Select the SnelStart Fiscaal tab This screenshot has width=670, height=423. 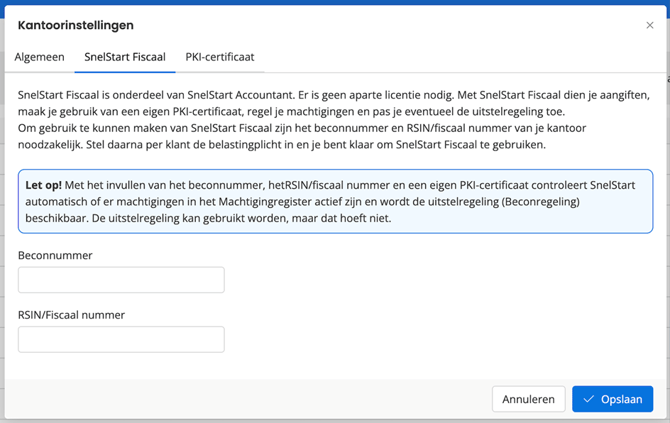point(125,57)
